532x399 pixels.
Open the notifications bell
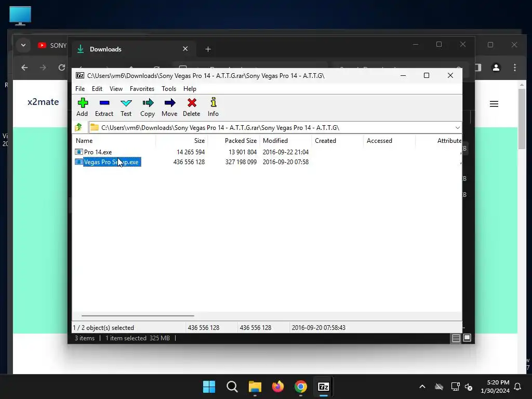tap(518, 387)
